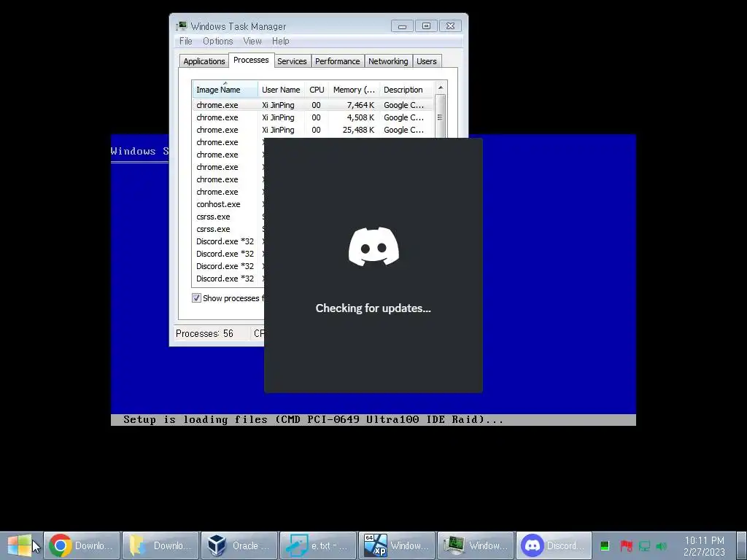Toggle Show processes from all users checkbox

[x=196, y=298]
